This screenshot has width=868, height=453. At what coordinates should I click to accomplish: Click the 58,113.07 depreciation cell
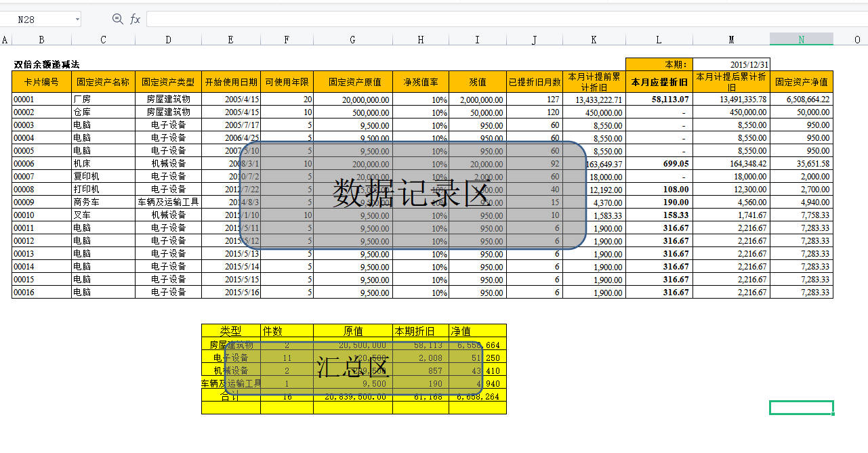click(x=659, y=100)
